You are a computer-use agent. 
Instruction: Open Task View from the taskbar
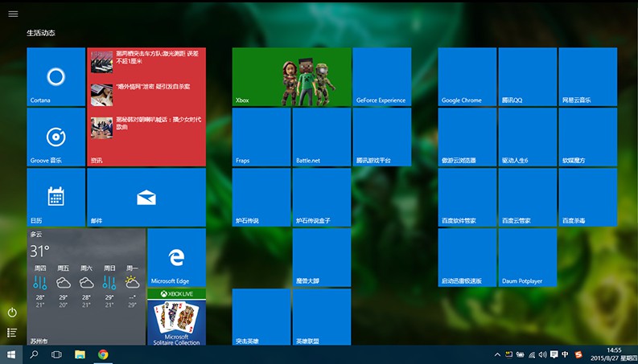click(57, 354)
